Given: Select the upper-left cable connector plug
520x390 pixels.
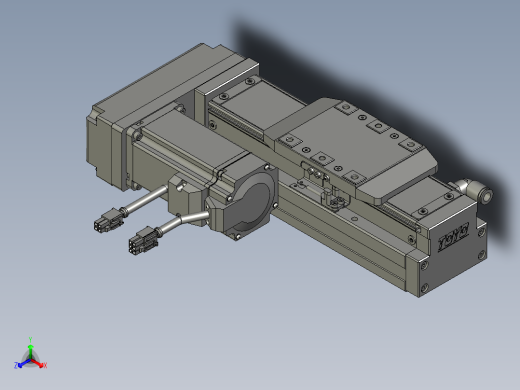Looking at the screenshot, I should [108, 220].
